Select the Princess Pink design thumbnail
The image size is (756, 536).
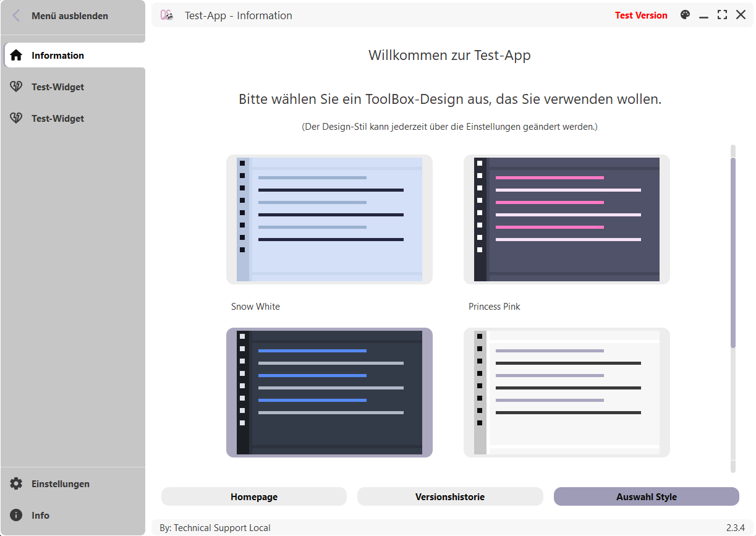(567, 219)
